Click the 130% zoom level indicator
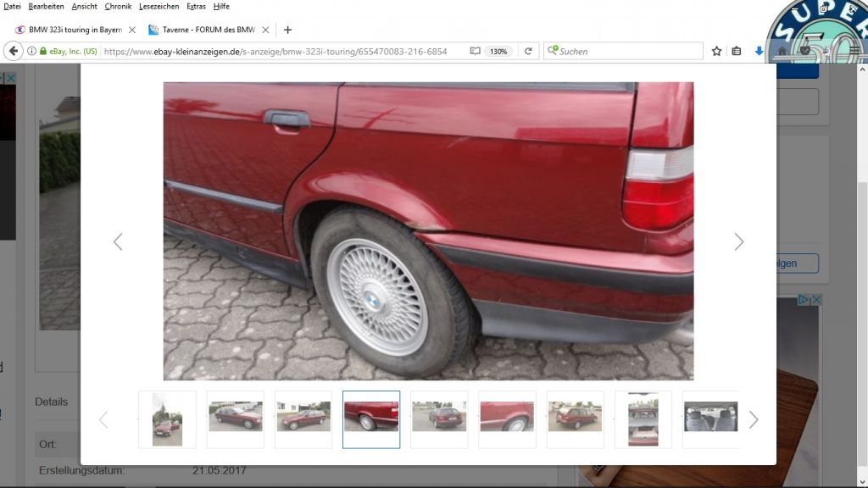 (498, 51)
